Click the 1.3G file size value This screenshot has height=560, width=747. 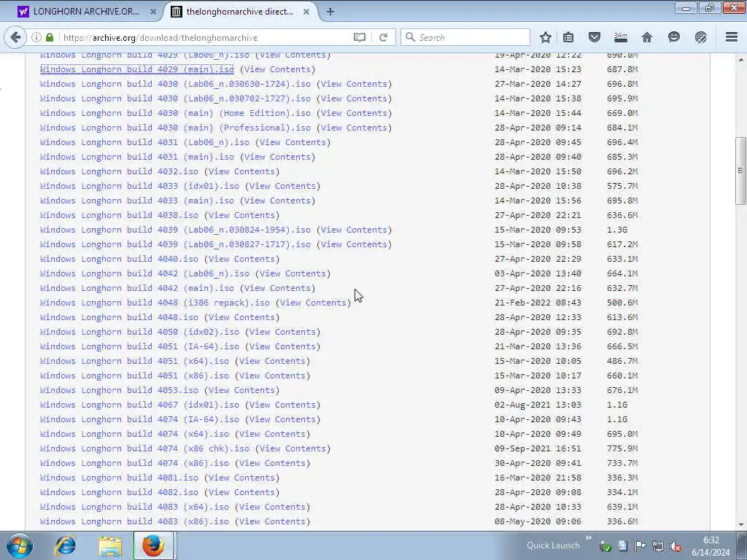pyautogui.click(x=617, y=230)
